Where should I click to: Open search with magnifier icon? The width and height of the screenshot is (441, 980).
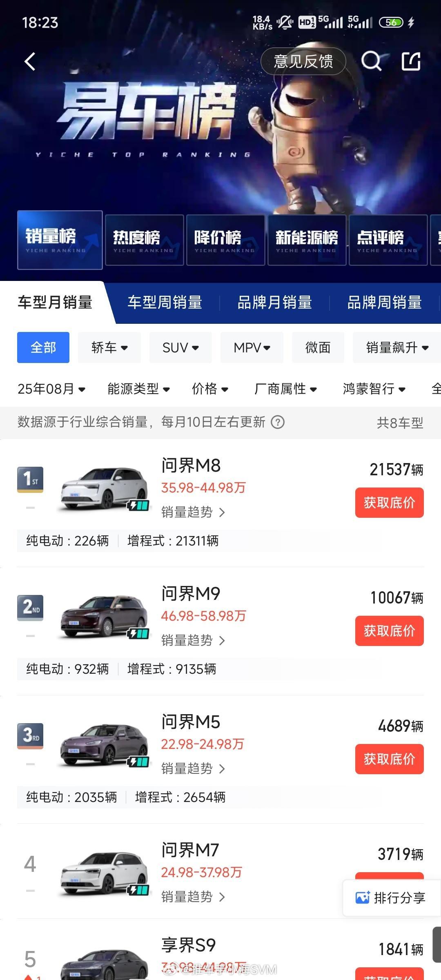(371, 62)
